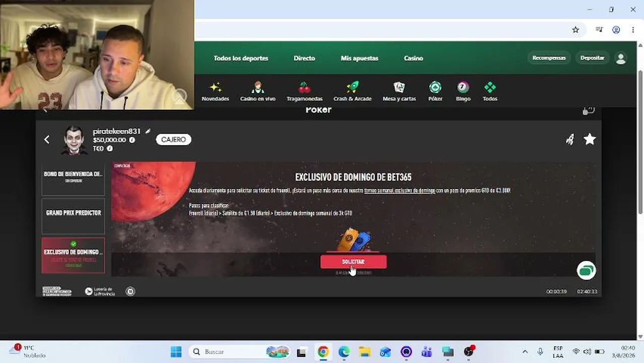644x363 pixels.
Task: Open Microsoft Teams taskbar icon
Action: [x=427, y=352]
